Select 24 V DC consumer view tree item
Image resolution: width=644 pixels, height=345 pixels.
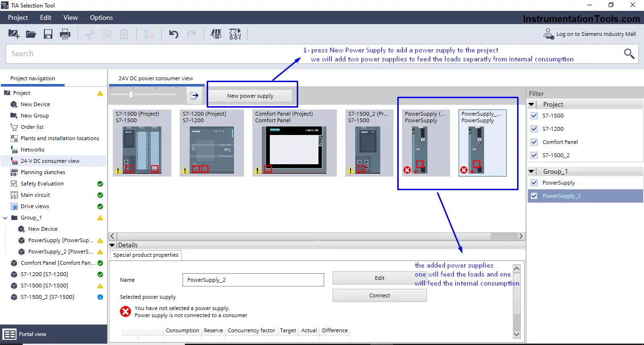pos(50,161)
